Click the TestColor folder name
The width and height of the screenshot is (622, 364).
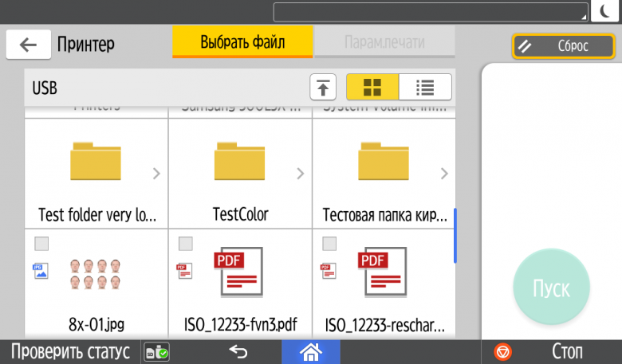click(x=240, y=214)
